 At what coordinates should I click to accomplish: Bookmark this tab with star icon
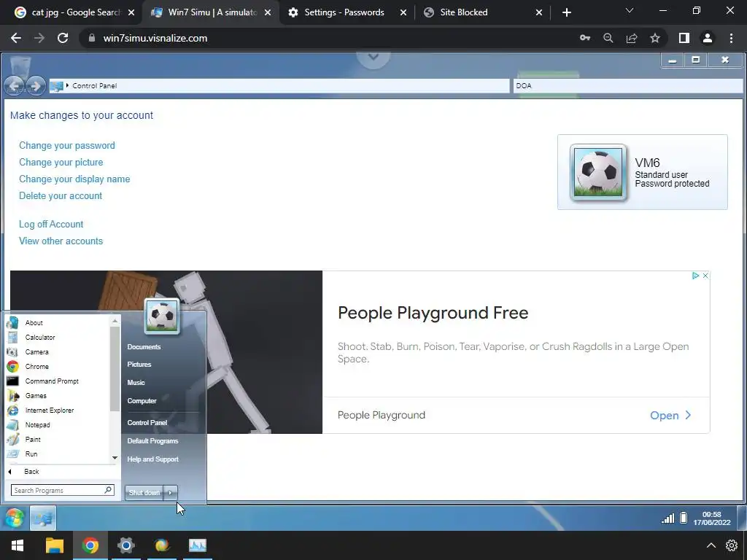coord(655,38)
